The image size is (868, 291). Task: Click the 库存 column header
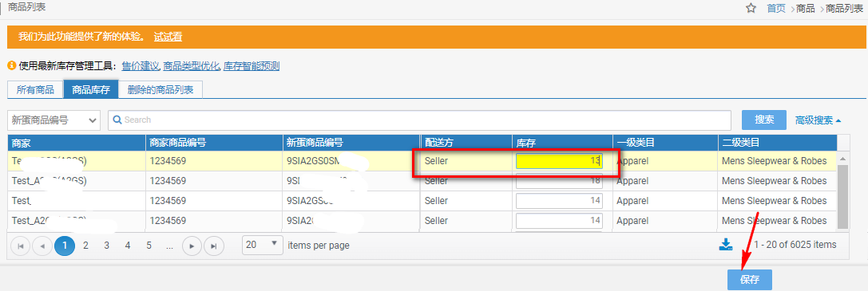pos(562,143)
